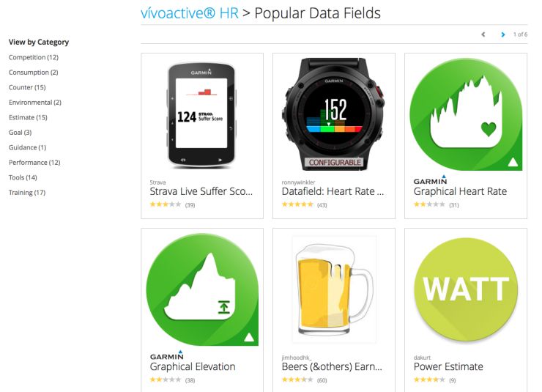Go to the next page arrow
This screenshot has width=542, height=392.
tap(503, 34)
